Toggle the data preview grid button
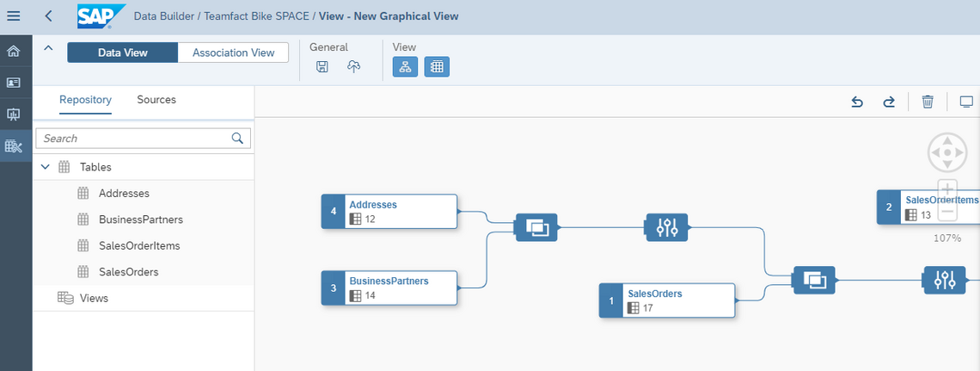Viewport: 980px width, 371px height. [x=437, y=67]
